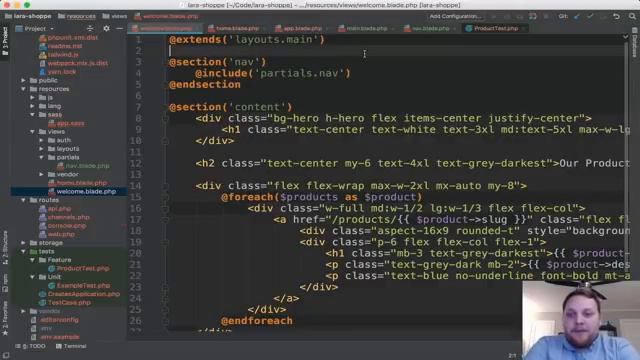The width and height of the screenshot is (640, 360).
Task: Hide the Project panel with minus icon
Action: (x=119, y=29)
